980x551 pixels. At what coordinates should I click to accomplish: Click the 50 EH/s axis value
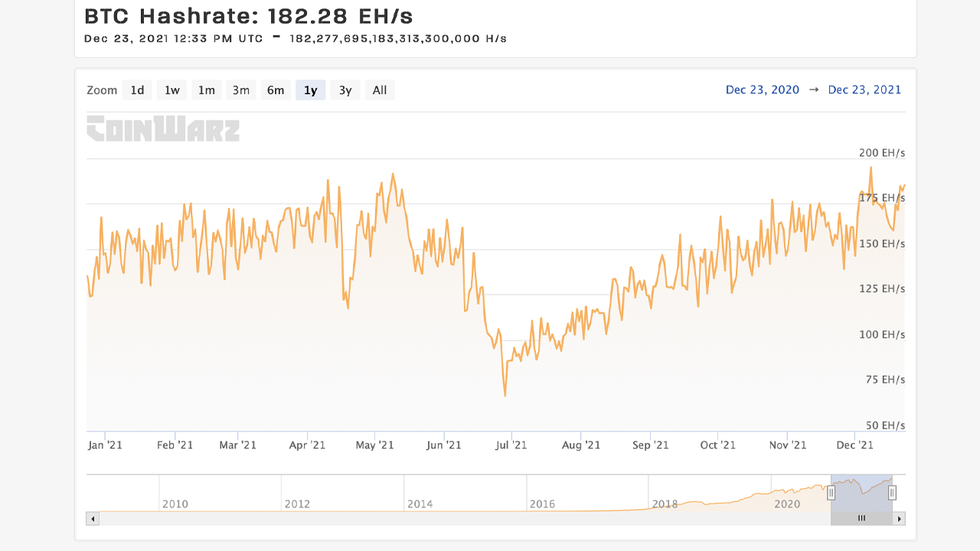[884, 425]
